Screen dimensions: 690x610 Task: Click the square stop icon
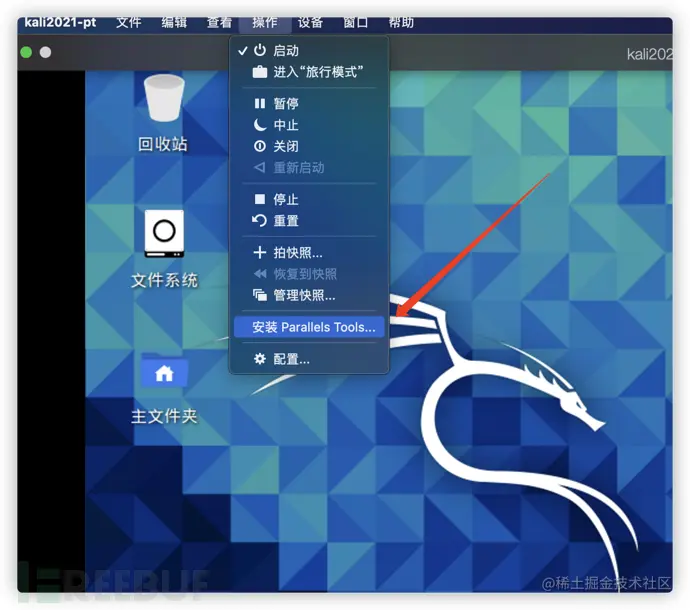[260, 199]
